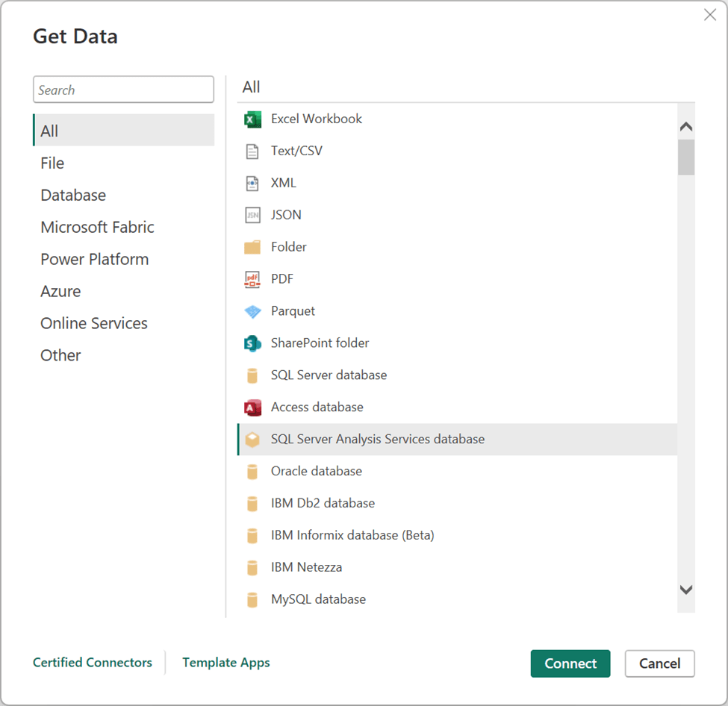Viewport: 728px width, 706px height.
Task: Click the SharePoint folder icon
Action: 252,343
